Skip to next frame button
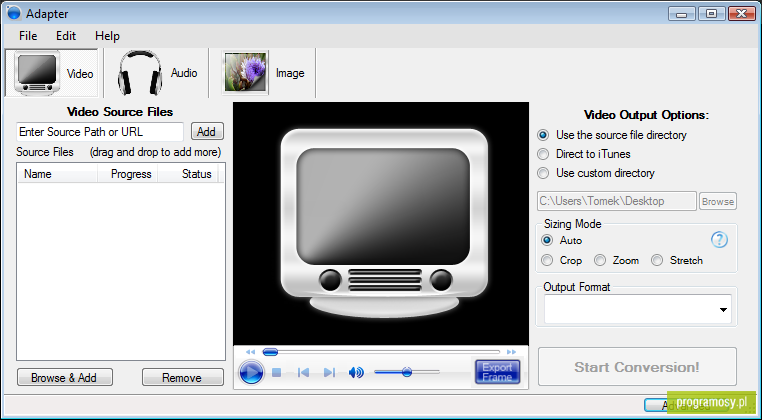 tap(329, 373)
